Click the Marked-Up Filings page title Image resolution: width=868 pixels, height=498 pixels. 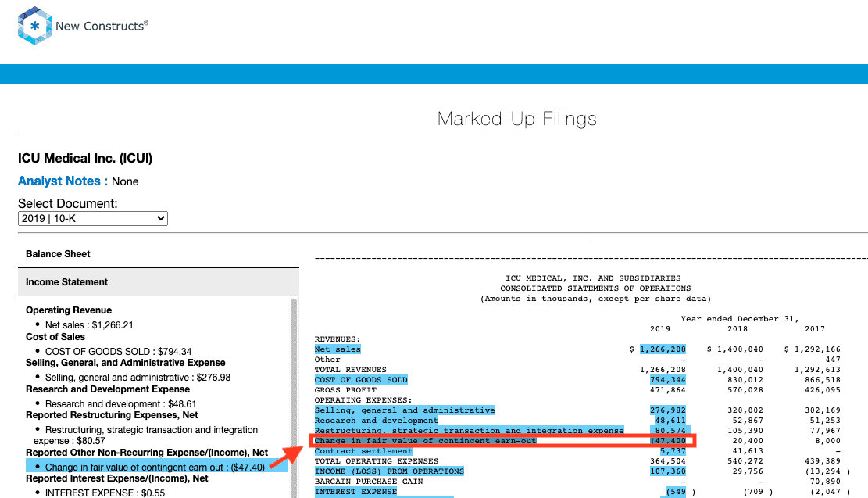pos(516,119)
